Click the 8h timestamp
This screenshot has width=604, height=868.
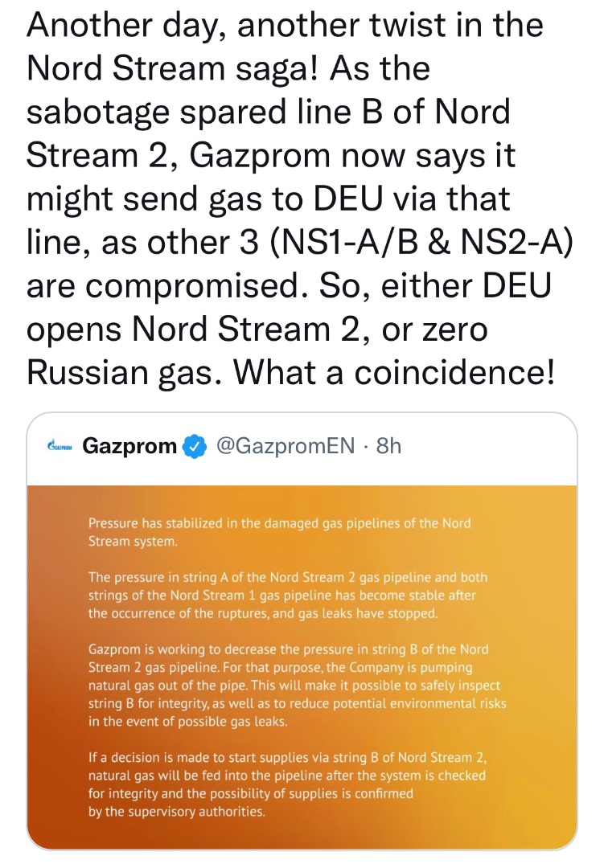[x=388, y=446]
